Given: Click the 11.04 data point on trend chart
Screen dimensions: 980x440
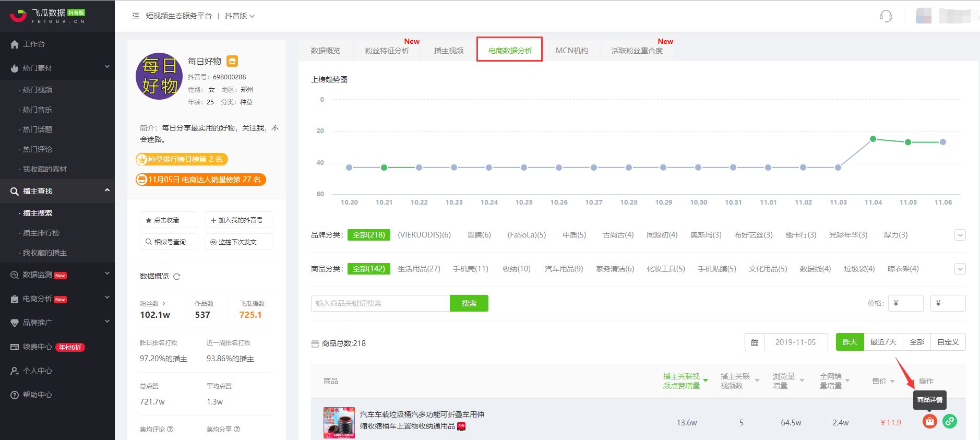Looking at the screenshot, I should point(873,139).
